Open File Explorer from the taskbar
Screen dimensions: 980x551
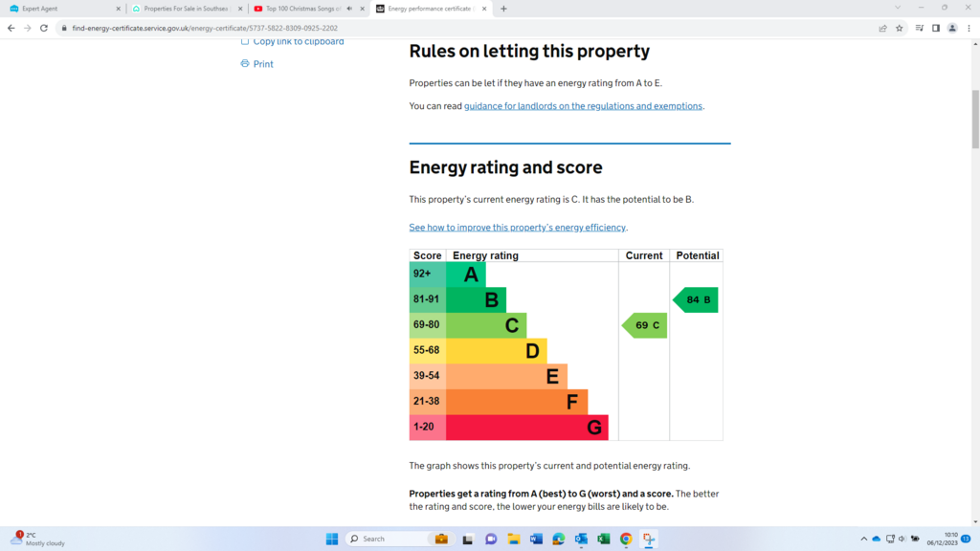pyautogui.click(x=514, y=539)
